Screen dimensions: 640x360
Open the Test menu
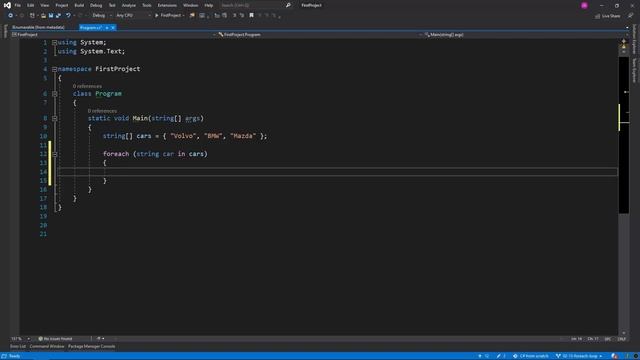[x=112, y=5]
